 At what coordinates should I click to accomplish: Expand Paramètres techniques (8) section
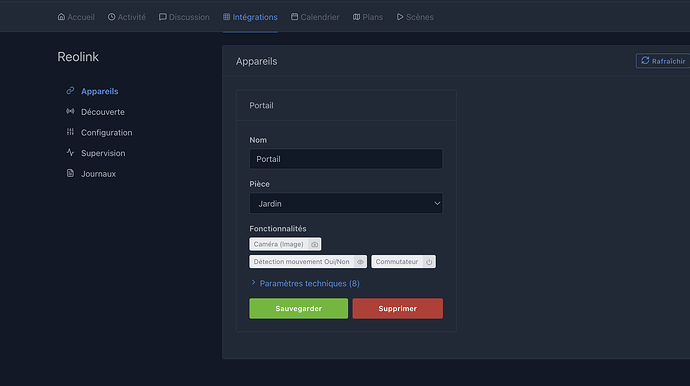point(309,283)
